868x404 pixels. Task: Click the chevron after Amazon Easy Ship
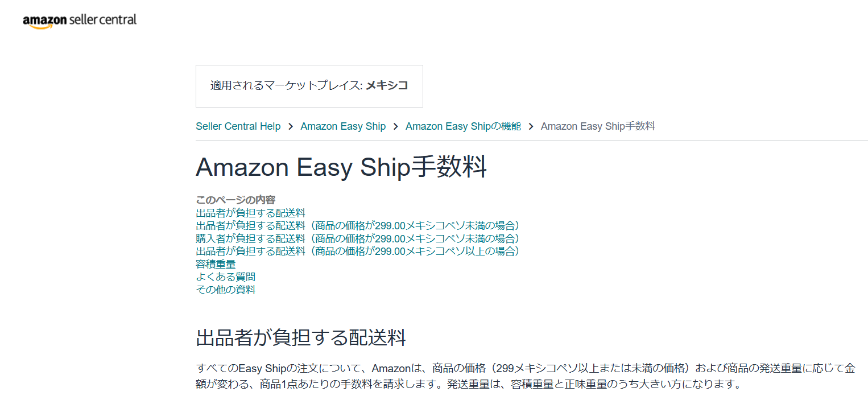coord(395,126)
